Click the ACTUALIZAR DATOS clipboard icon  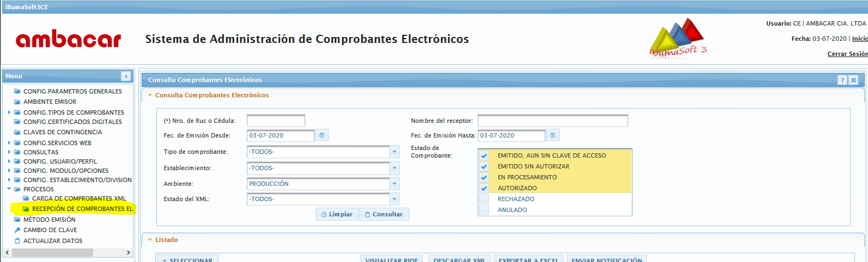click(x=17, y=241)
